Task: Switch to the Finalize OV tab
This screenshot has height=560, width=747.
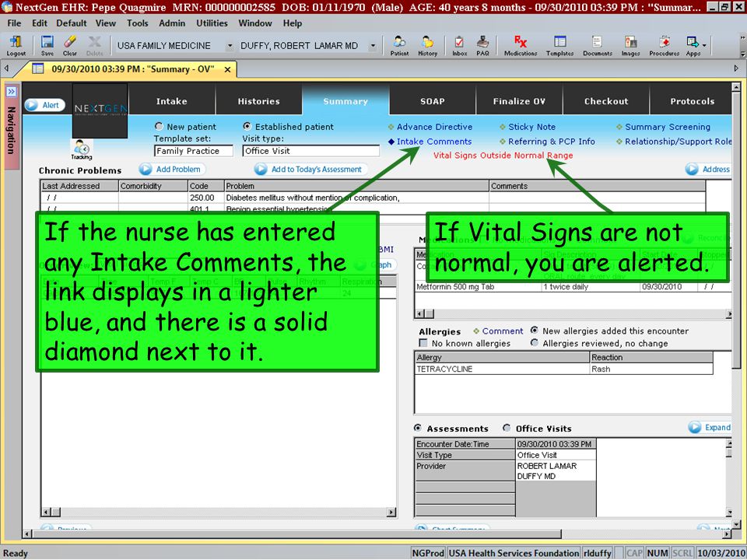Action: coord(519,101)
